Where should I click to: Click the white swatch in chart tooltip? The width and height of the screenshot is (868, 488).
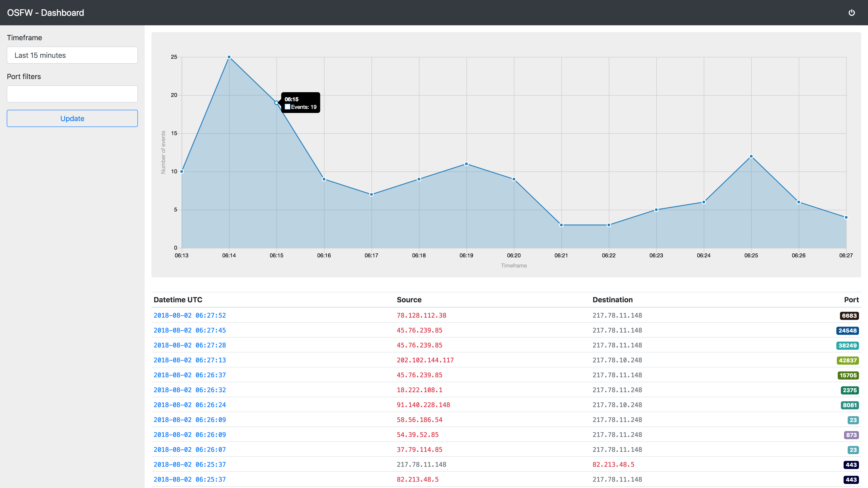[x=288, y=107]
